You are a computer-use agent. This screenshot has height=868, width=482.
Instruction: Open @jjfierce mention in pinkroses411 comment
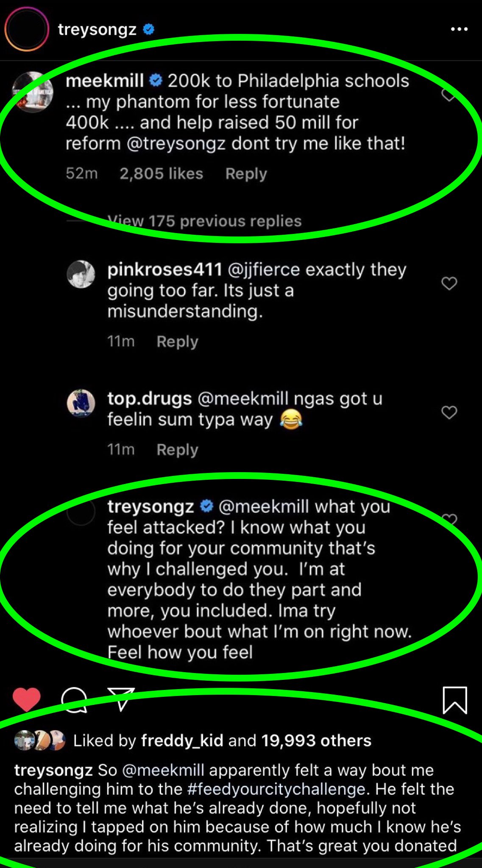[264, 270]
